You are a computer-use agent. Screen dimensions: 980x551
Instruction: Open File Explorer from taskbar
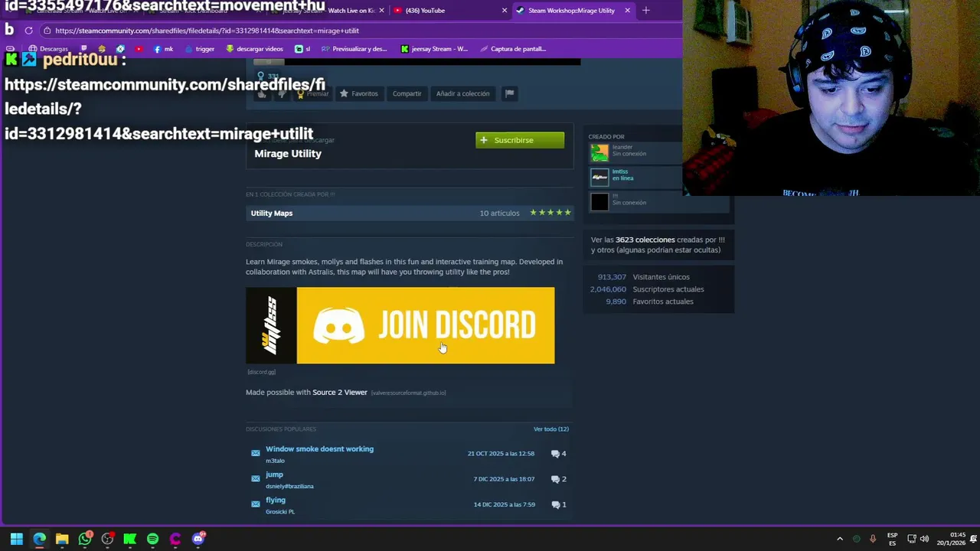(x=62, y=539)
